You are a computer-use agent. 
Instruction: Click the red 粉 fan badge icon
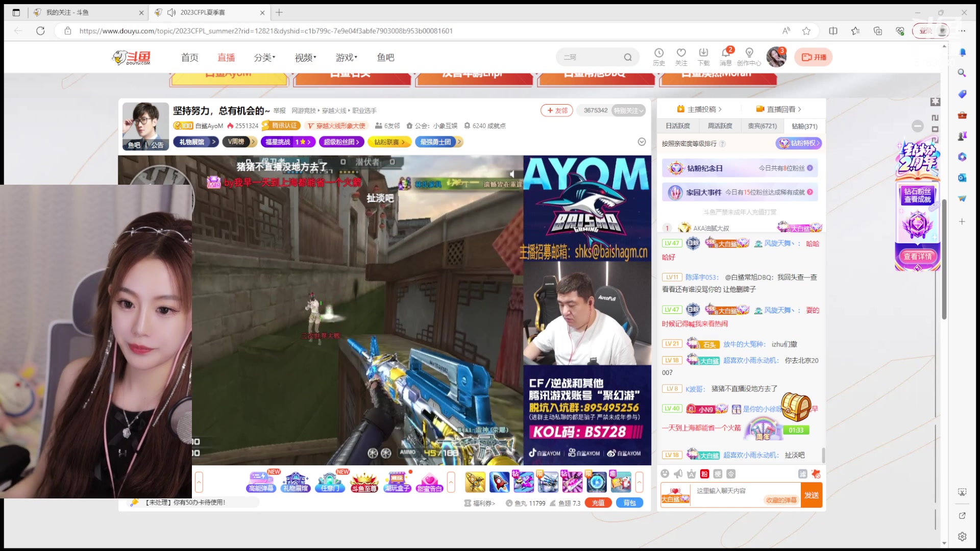(x=705, y=474)
